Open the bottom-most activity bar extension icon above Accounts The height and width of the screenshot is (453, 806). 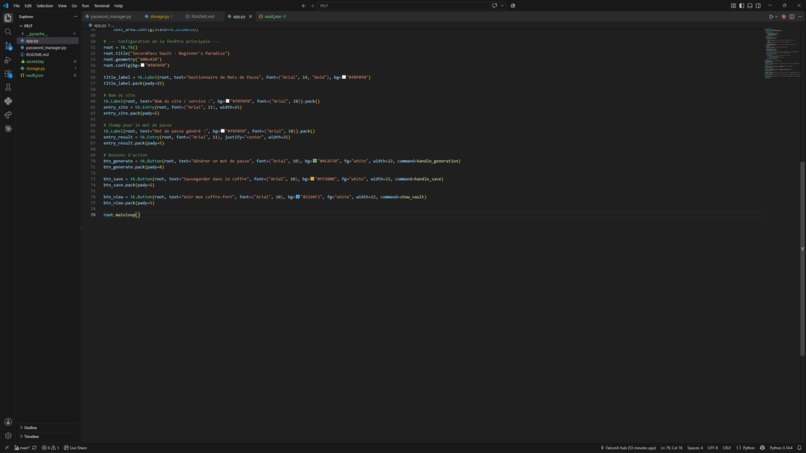point(8,129)
